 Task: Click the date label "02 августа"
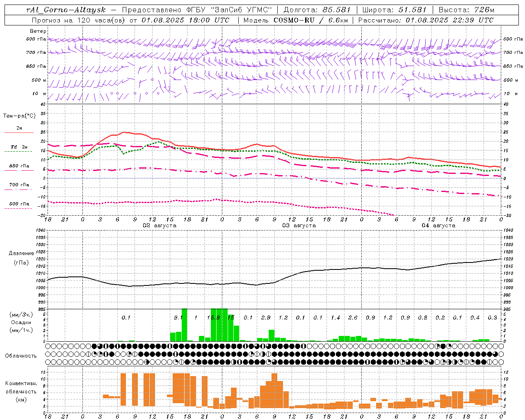tap(160, 226)
